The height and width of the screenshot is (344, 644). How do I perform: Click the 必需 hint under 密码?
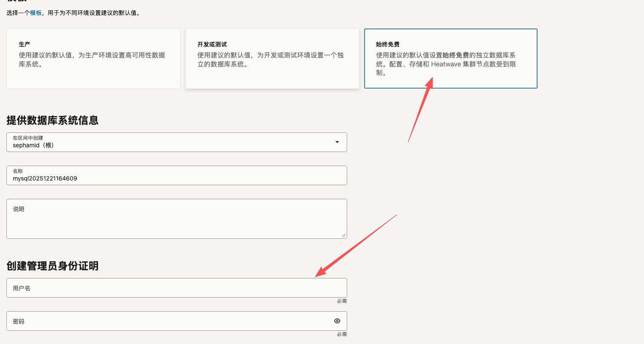342,335
